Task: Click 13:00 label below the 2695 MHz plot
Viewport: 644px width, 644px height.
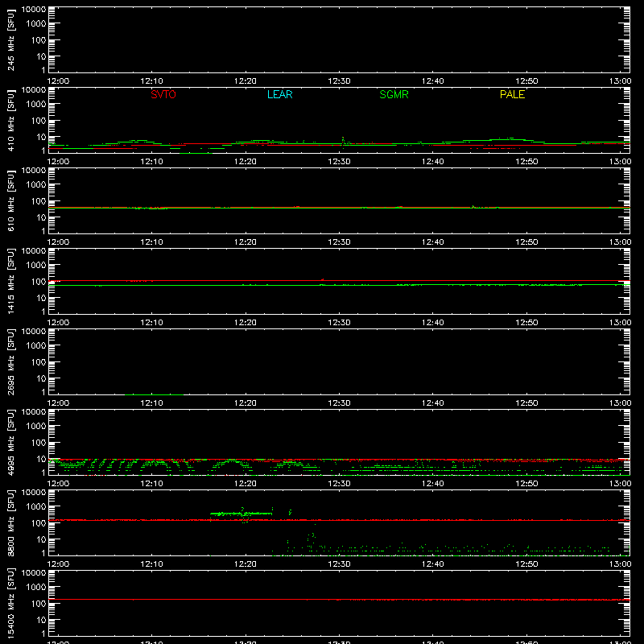Action: point(620,403)
